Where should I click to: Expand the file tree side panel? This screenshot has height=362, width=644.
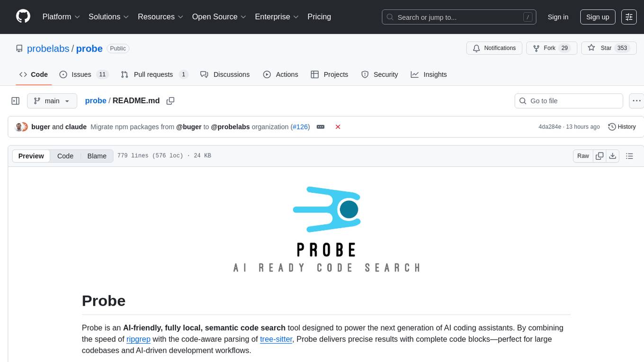point(16,101)
